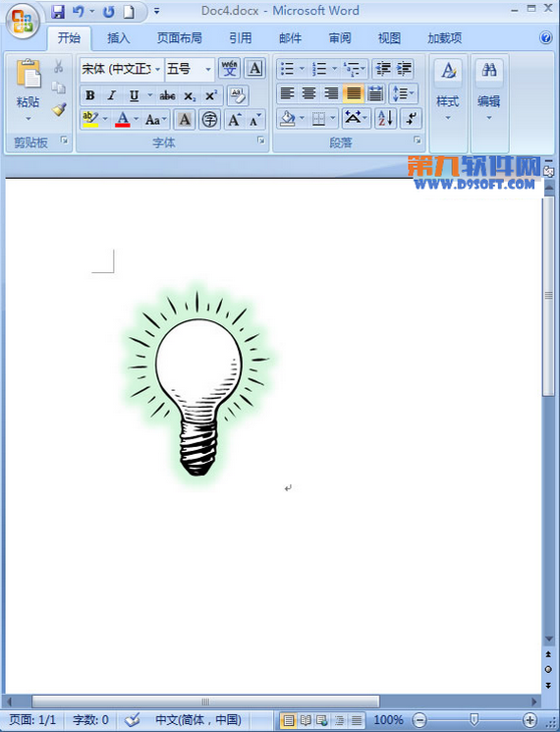The image size is (560, 732).
Task: Apply superscript formatting
Action: point(211,95)
